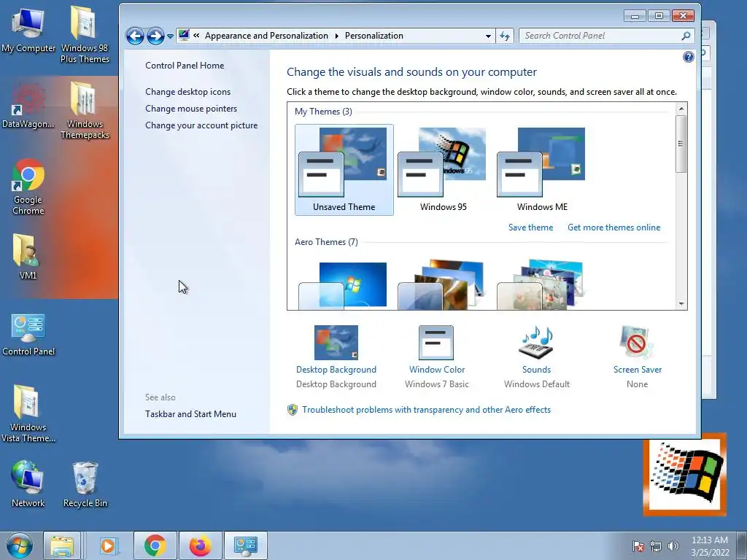The height and width of the screenshot is (560, 747).
Task: Click the Back navigation arrow
Action: [x=135, y=36]
